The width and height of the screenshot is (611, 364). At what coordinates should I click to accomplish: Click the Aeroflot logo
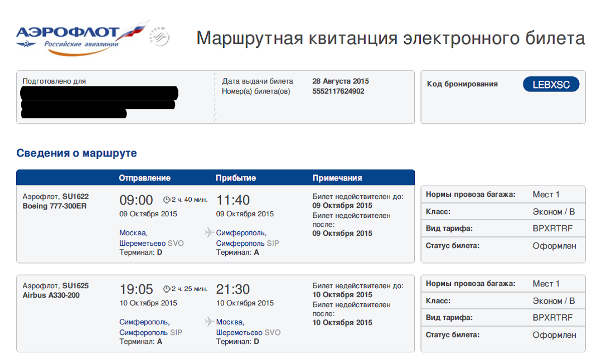point(82,38)
